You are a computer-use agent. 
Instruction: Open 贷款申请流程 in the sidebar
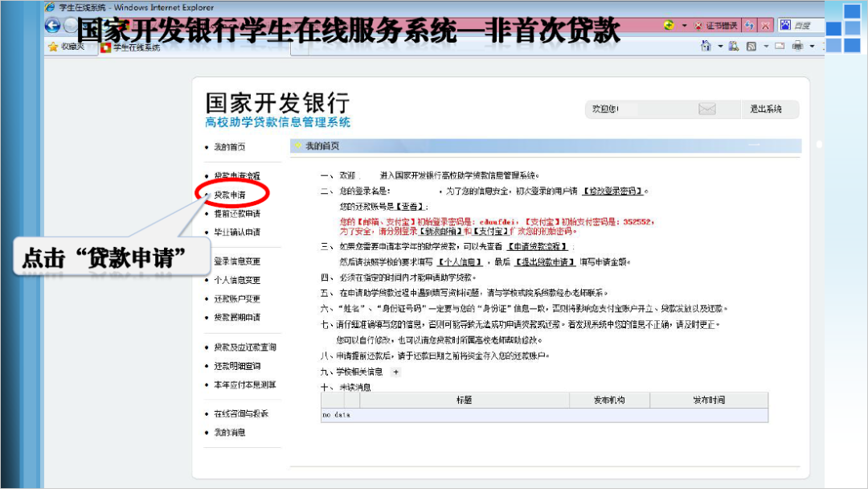click(x=237, y=175)
